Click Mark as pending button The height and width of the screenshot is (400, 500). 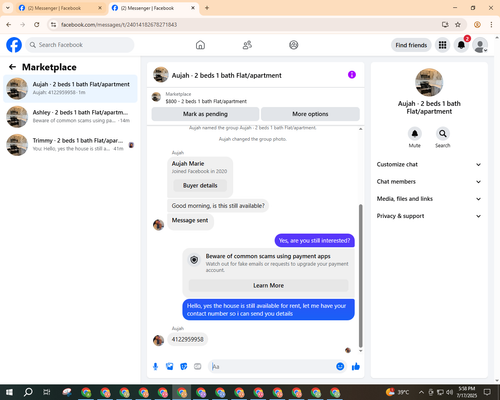[205, 114]
